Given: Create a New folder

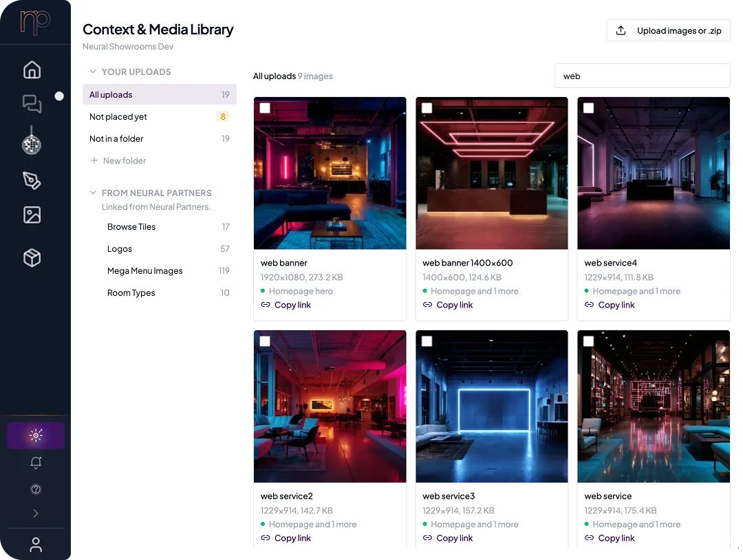Looking at the screenshot, I should (118, 160).
